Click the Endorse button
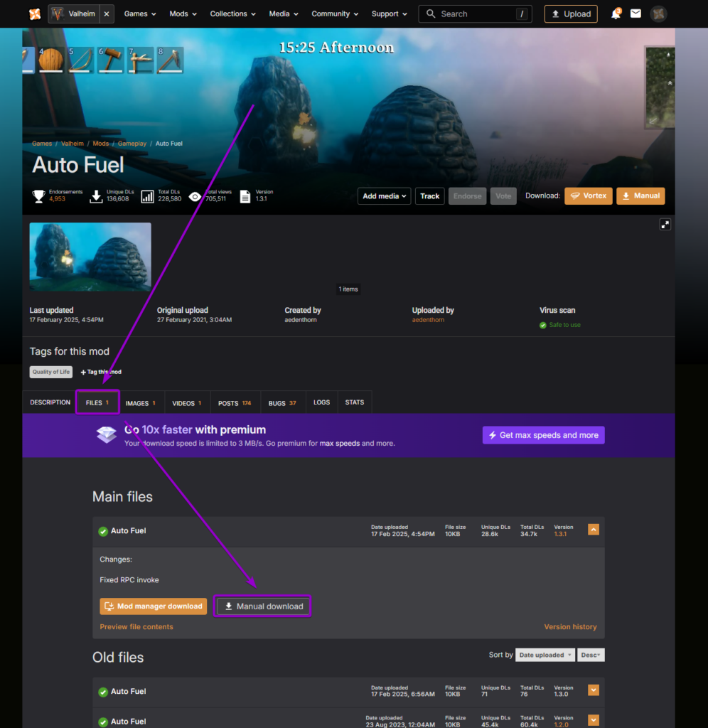The image size is (708, 728). click(x=467, y=196)
